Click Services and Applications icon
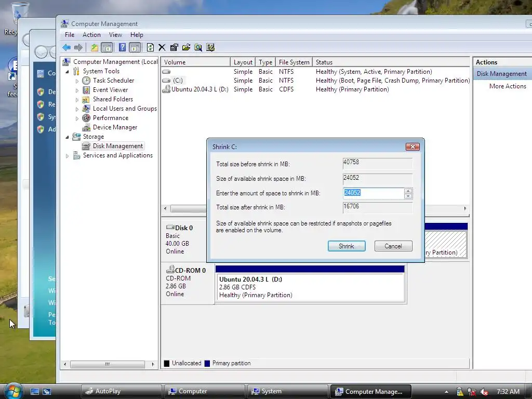 click(76, 155)
